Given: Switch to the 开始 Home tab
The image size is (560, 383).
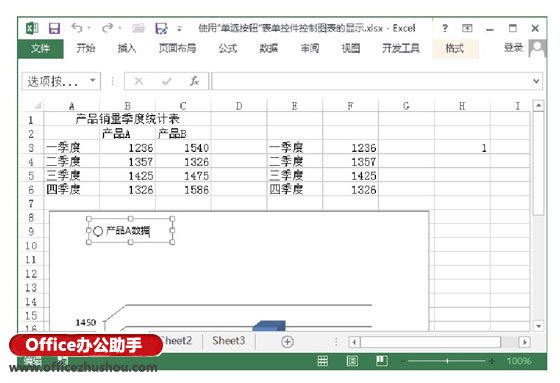Looking at the screenshot, I should 86,48.
